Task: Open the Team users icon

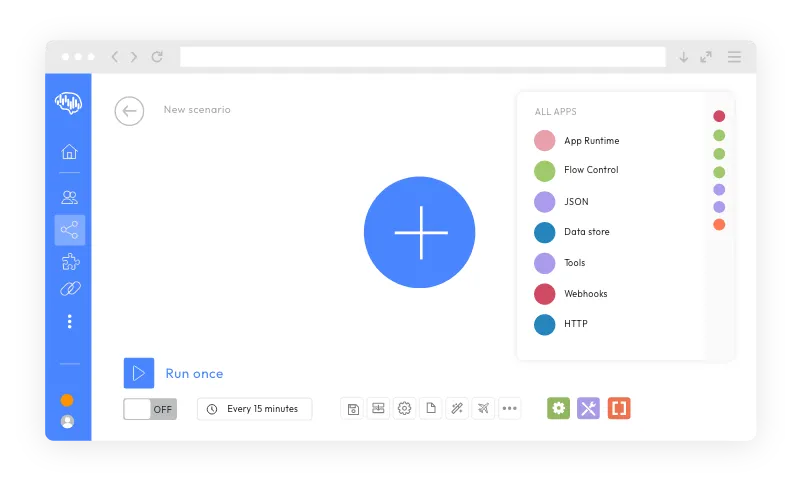Action: (x=70, y=197)
